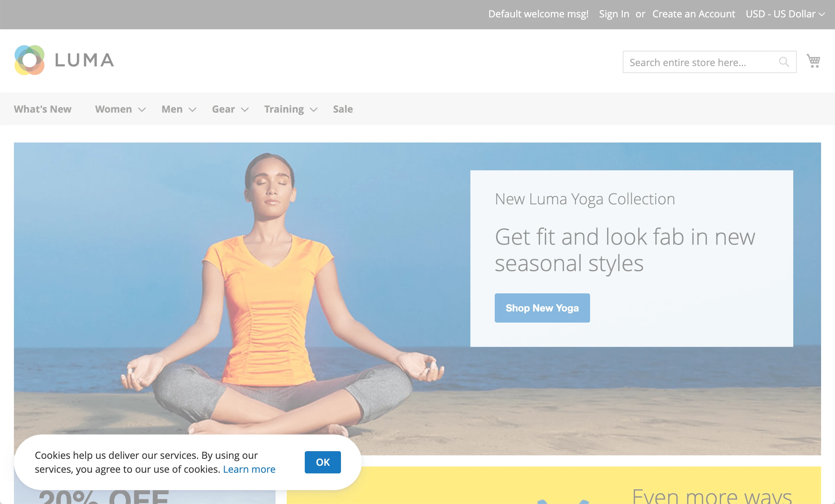Open the cookies Learn more link
835x504 pixels.
tap(249, 469)
